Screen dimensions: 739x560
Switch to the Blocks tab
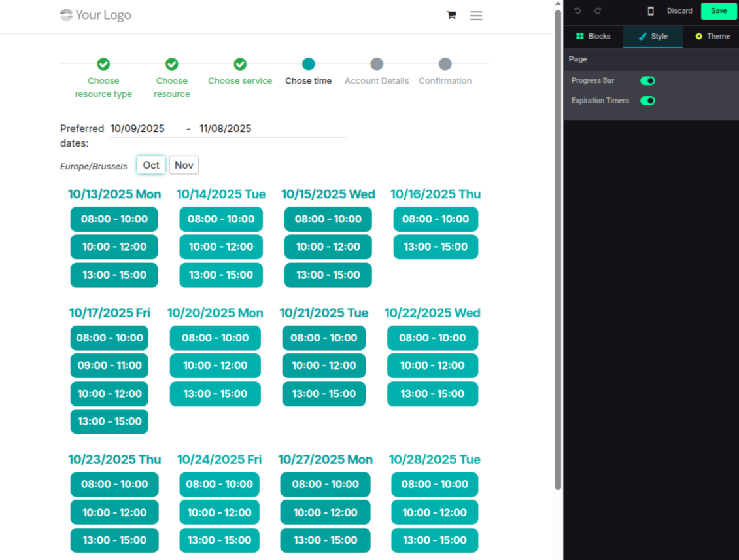click(593, 37)
